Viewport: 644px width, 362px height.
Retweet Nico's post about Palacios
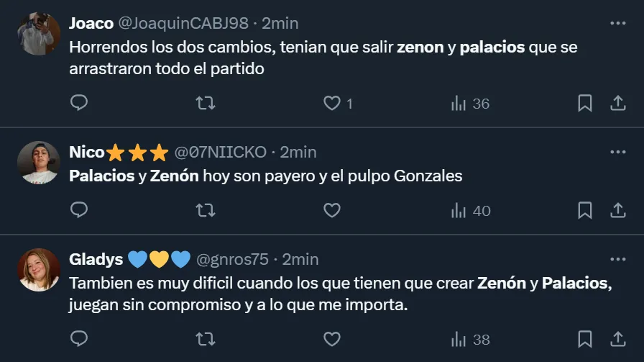point(206,211)
